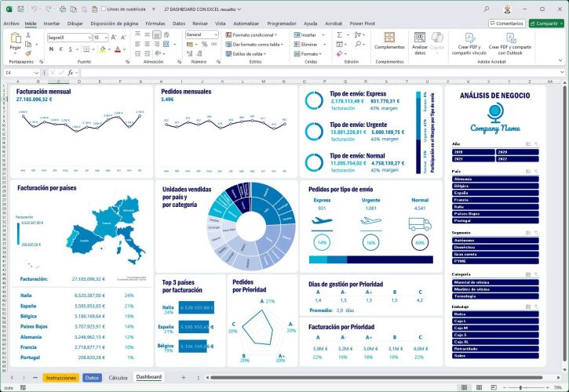The image size is (569, 392).
Task: Open the General number format dropdown
Action: [216, 34]
